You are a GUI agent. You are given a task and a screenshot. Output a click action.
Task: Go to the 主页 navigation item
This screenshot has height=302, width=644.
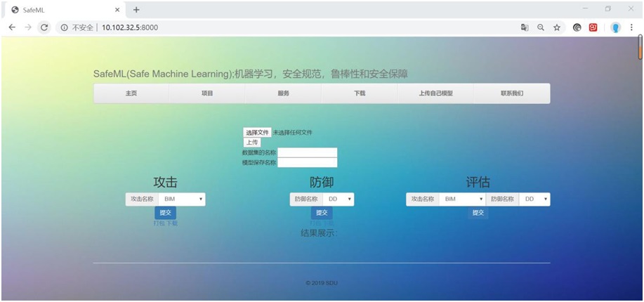[x=131, y=93]
